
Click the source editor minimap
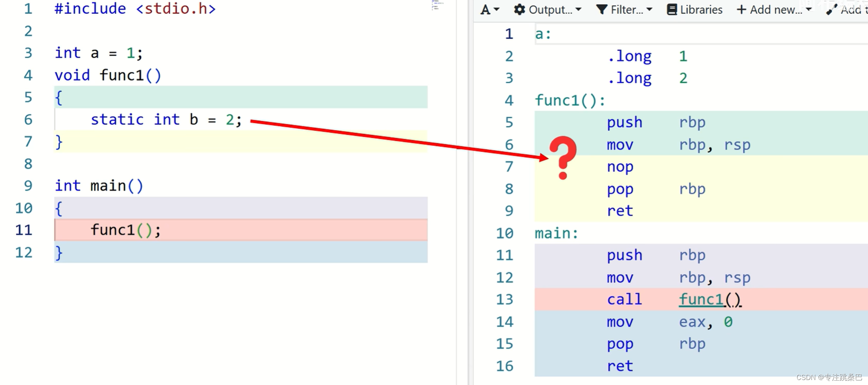[x=436, y=5]
